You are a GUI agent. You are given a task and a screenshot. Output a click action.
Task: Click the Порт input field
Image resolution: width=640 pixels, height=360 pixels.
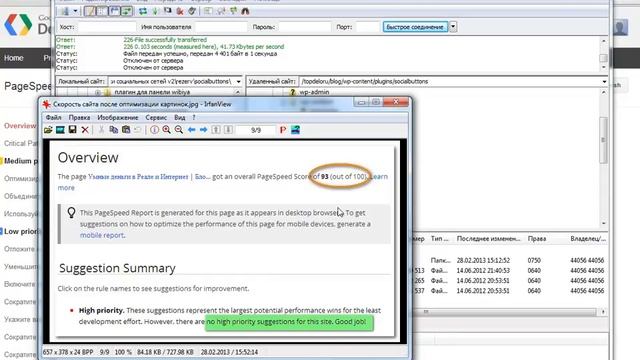tap(368, 27)
